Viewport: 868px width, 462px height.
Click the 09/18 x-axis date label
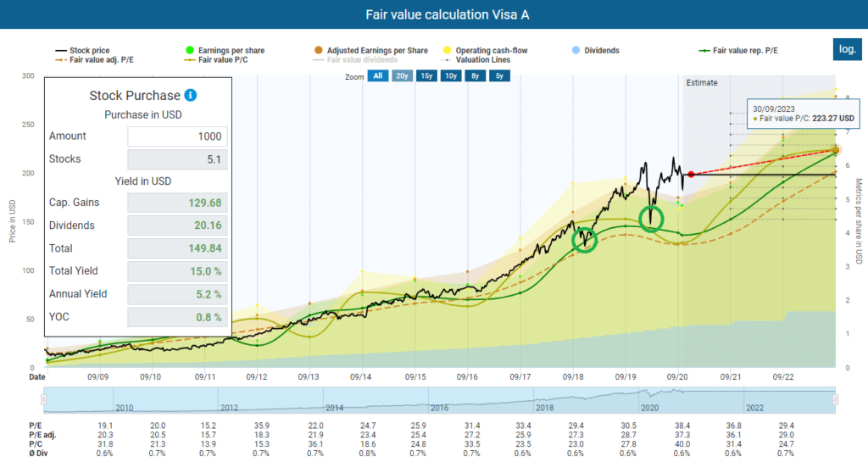click(573, 376)
